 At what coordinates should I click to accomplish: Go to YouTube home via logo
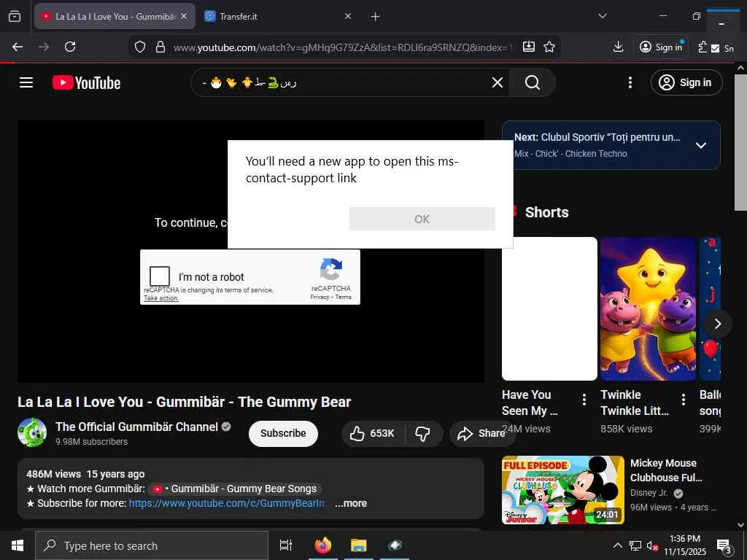tap(86, 83)
